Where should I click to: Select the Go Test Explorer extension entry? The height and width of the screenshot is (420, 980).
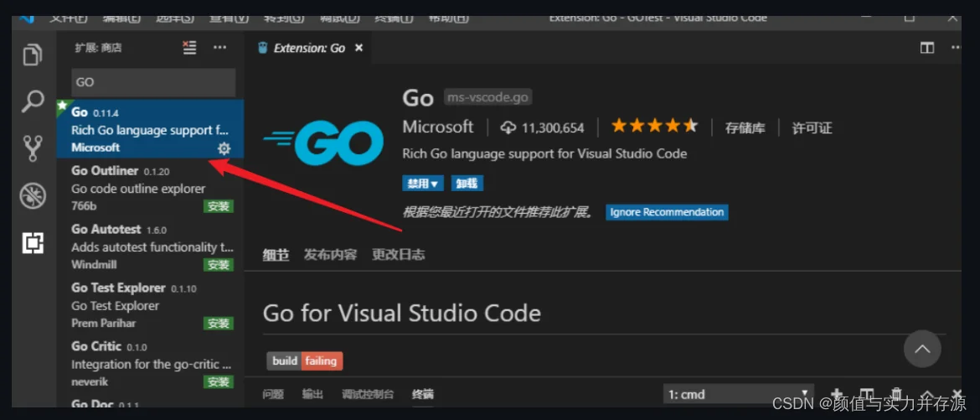(x=150, y=305)
